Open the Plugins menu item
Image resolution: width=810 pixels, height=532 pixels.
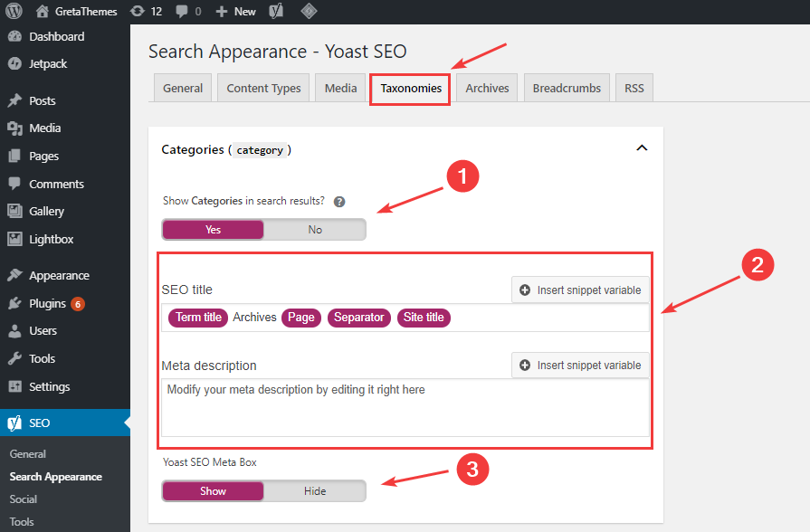tap(47, 303)
